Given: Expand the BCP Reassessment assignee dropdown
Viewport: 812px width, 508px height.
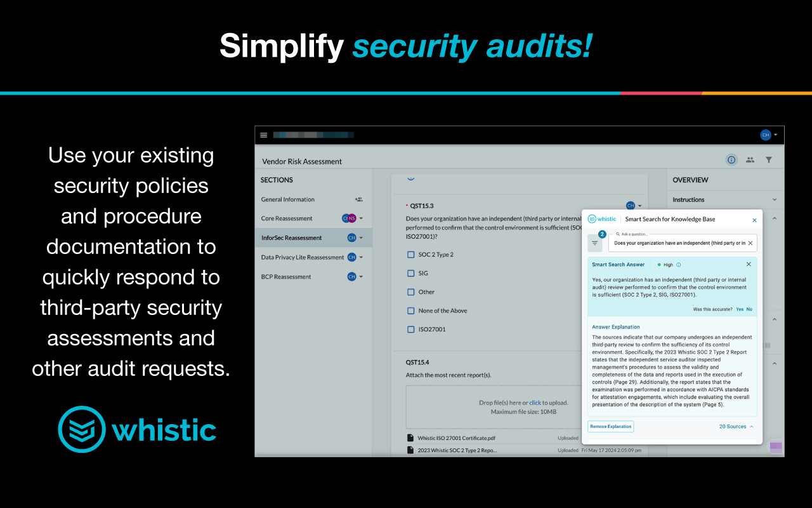Looking at the screenshot, I should (x=361, y=277).
